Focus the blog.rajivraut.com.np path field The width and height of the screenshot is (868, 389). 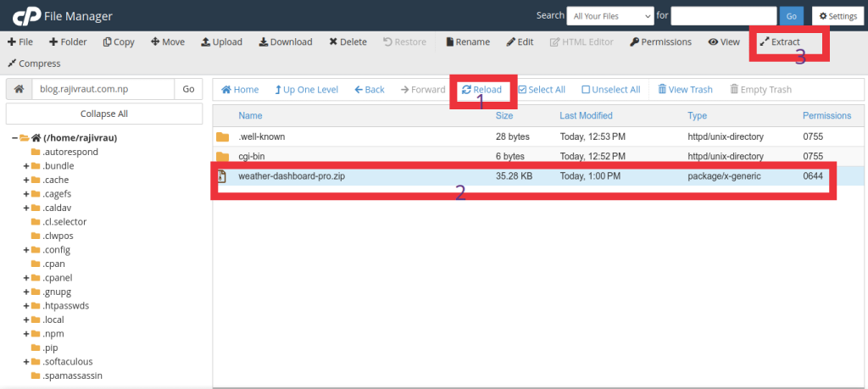pyautogui.click(x=103, y=89)
